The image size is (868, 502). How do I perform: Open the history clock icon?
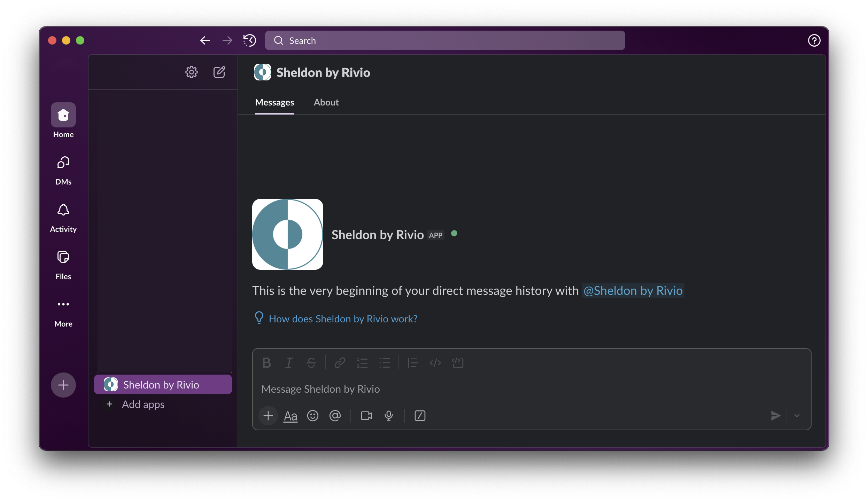(x=250, y=40)
